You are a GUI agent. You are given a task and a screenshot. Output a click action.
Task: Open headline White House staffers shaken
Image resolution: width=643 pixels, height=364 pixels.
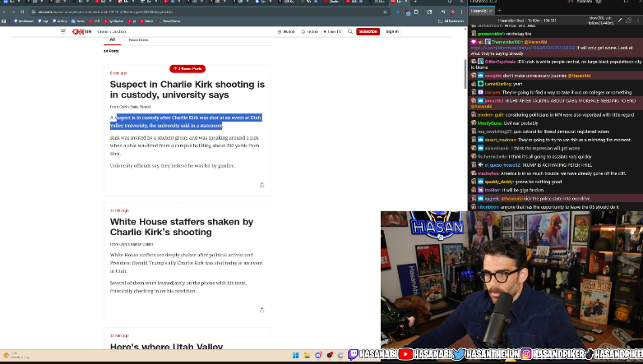pos(181,227)
